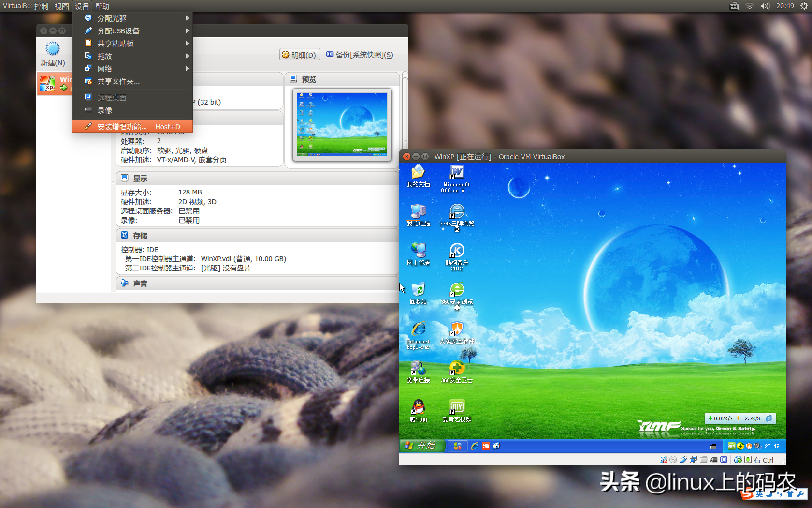
Task: Select Internet Explorer desktop icon
Action: coord(418,335)
